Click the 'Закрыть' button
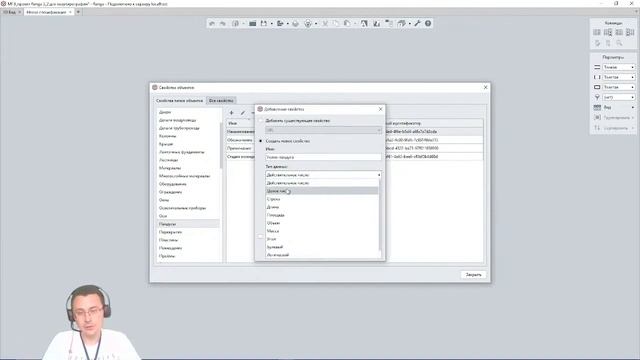The image size is (640, 360). pyautogui.click(x=473, y=275)
